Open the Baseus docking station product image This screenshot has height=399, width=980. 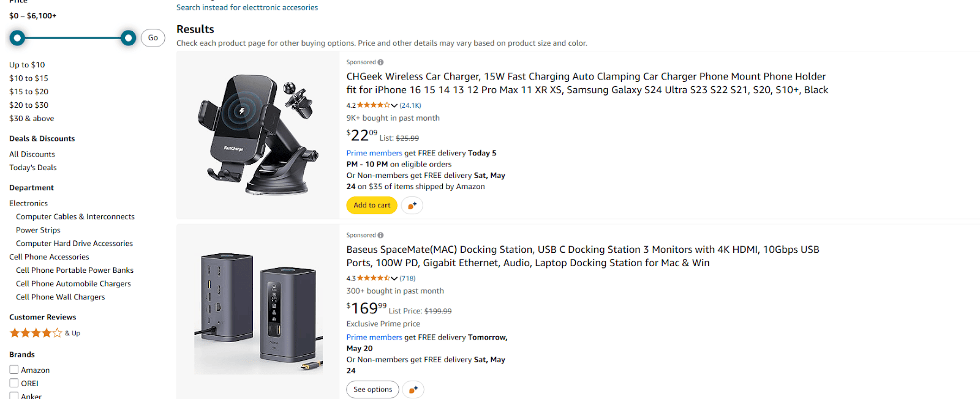coord(258,311)
